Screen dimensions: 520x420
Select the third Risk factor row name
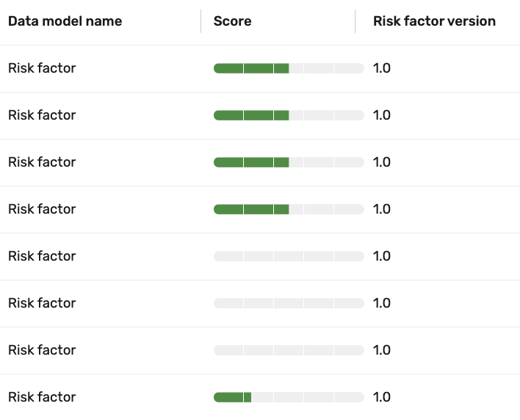(x=42, y=162)
